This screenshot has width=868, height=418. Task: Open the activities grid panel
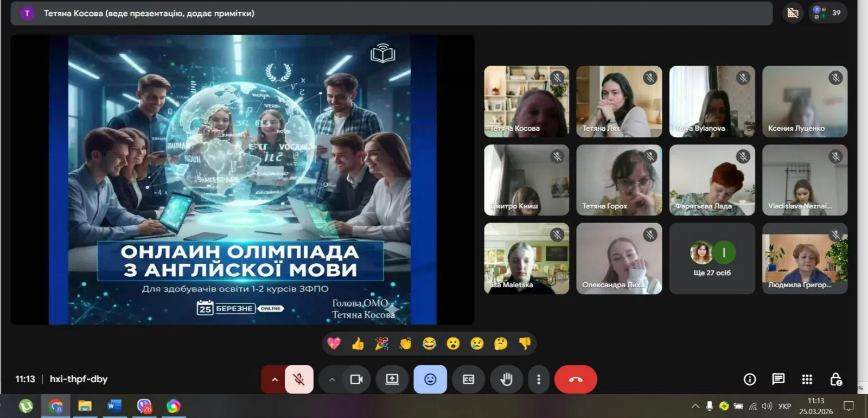807,379
